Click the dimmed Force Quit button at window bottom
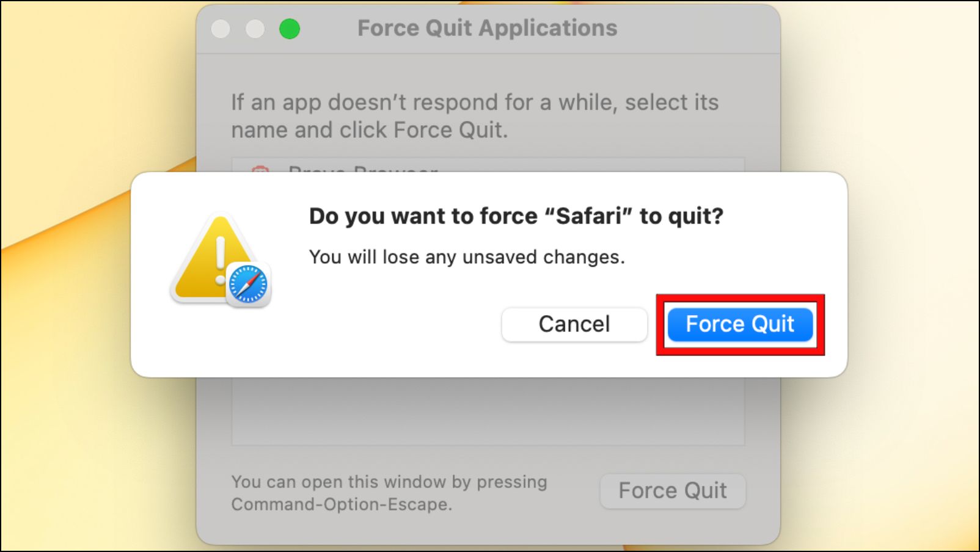 pyautogui.click(x=673, y=491)
